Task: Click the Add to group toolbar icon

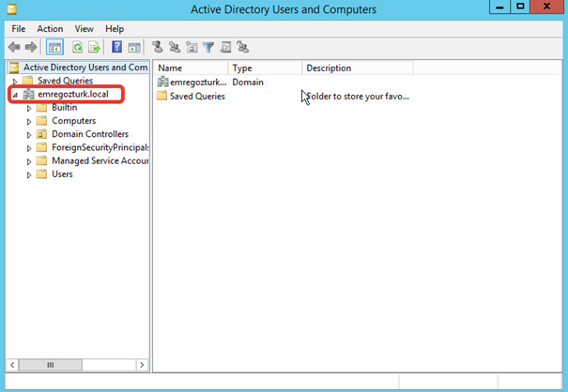Action: click(x=242, y=47)
